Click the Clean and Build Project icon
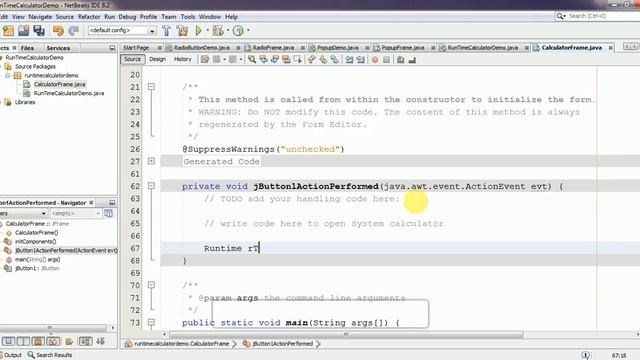Screen dimensions: 640x360 pyautogui.click(x=182, y=31)
